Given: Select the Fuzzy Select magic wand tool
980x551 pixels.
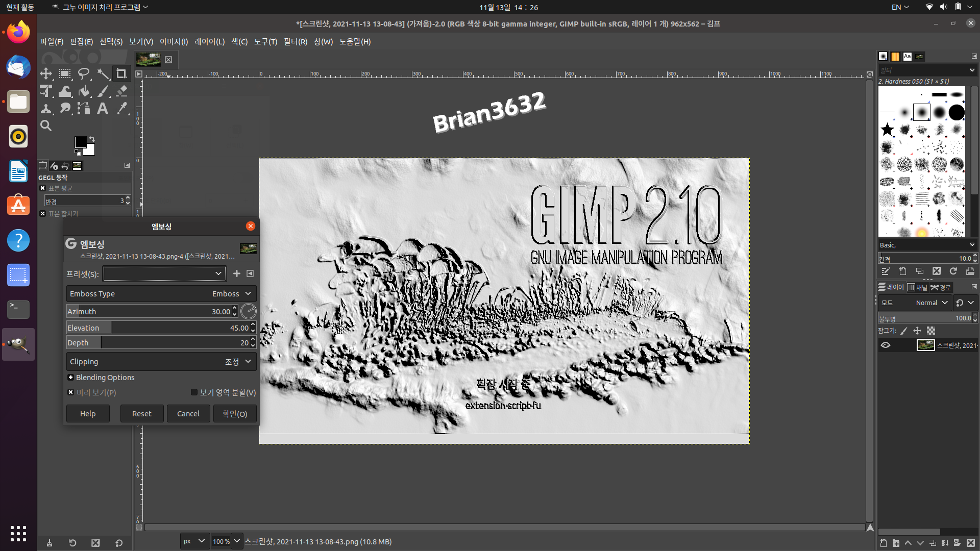Looking at the screenshot, I should click(x=103, y=73).
